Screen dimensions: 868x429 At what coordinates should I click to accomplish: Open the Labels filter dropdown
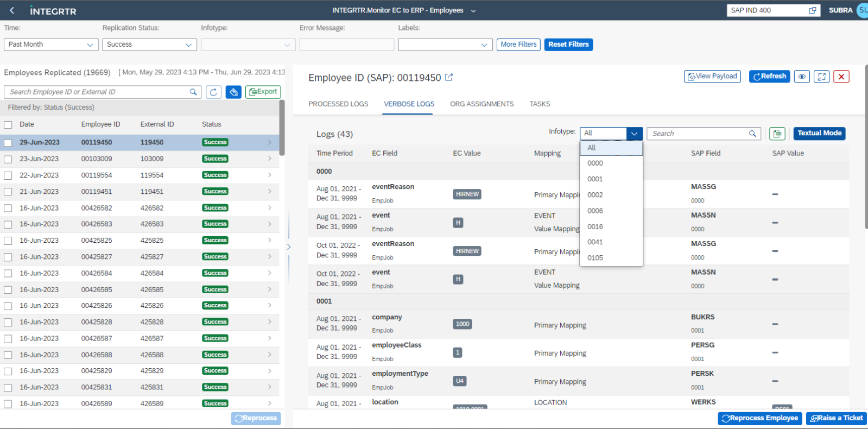(x=445, y=45)
